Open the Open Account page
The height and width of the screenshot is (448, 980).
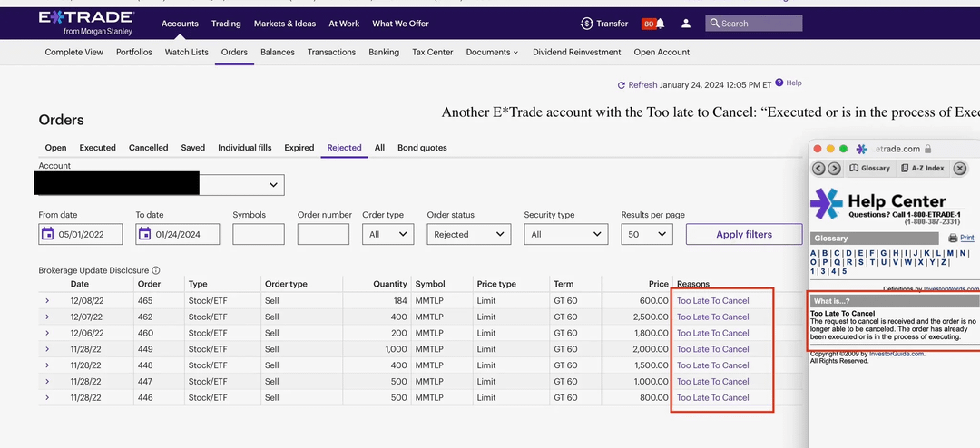click(661, 53)
